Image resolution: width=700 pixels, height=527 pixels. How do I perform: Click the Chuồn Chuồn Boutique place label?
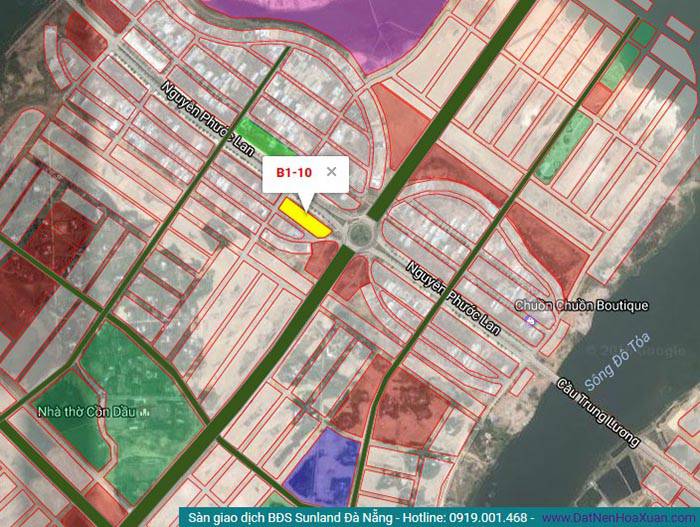(x=581, y=305)
